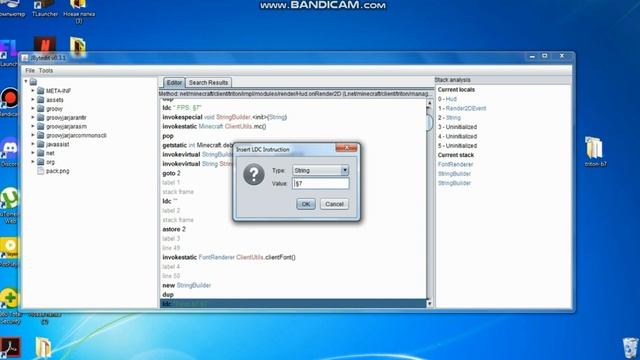Click OK in Insert LDC Instruction dialog
The height and width of the screenshot is (360, 640).
click(306, 204)
